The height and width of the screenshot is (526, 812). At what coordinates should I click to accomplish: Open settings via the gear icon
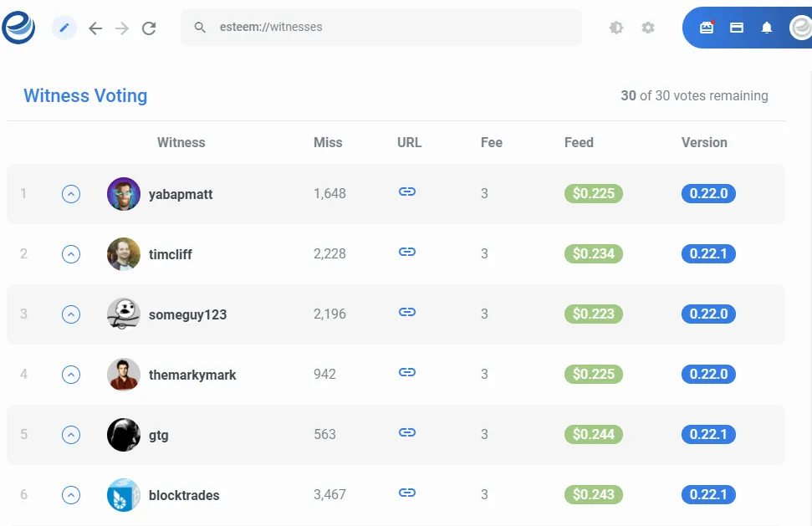(x=648, y=28)
